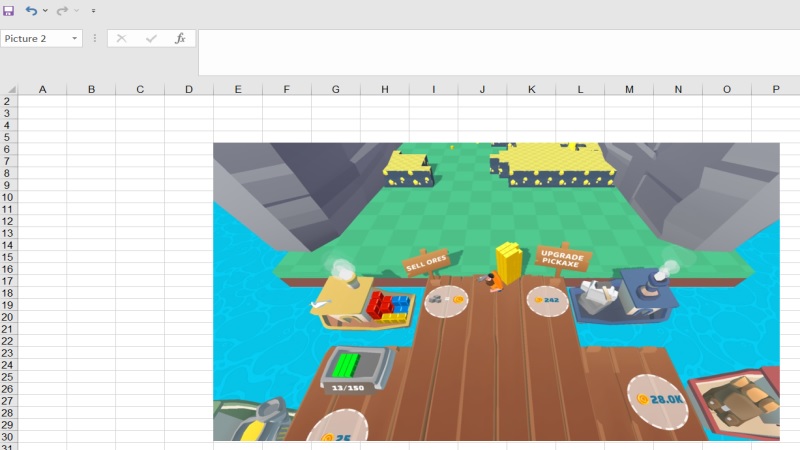Select column P header
Screen dimensions: 800x450
(x=776, y=89)
